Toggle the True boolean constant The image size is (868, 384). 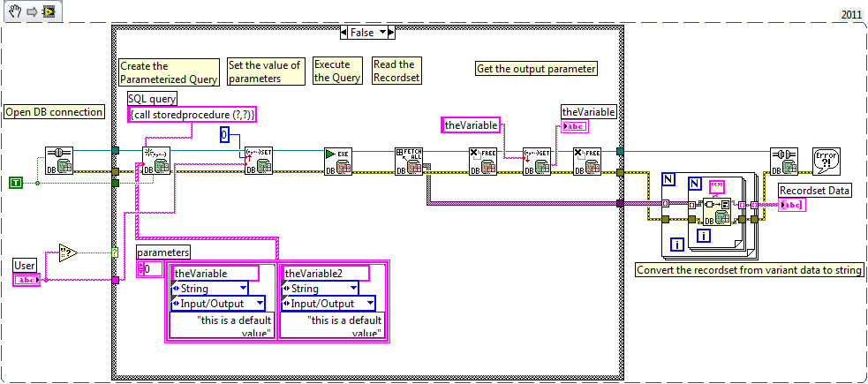pyautogui.click(x=16, y=182)
